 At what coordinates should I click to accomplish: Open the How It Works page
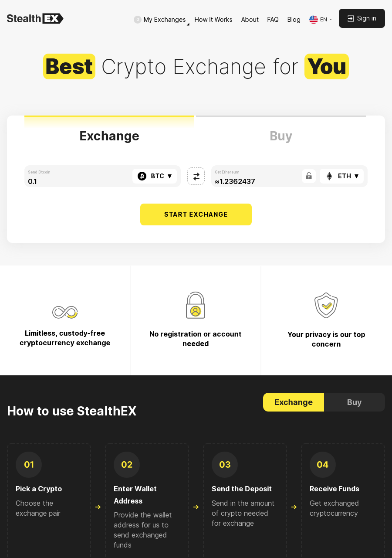pos(213,20)
